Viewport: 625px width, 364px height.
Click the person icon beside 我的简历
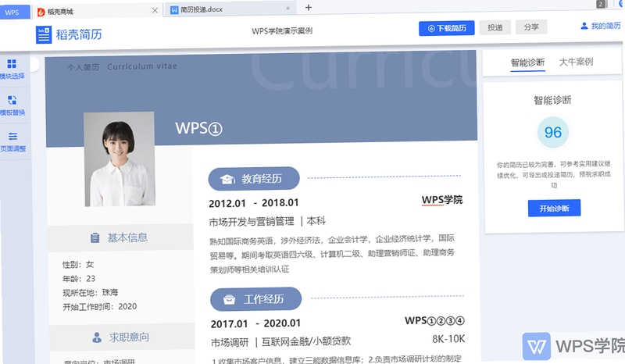click(x=584, y=26)
